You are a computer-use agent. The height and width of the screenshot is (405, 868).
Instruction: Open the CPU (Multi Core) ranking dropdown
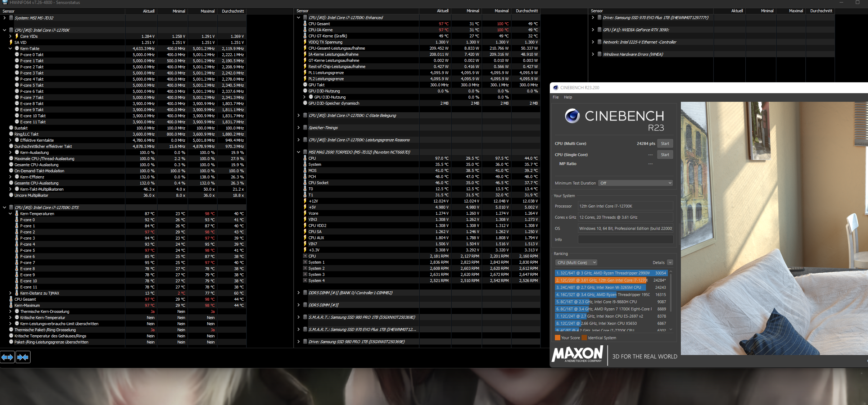[576, 263]
